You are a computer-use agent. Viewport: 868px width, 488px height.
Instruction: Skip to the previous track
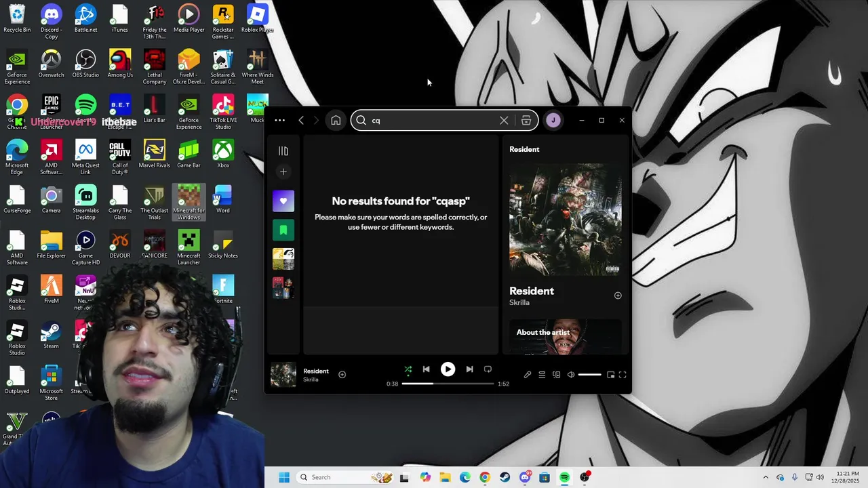426,369
